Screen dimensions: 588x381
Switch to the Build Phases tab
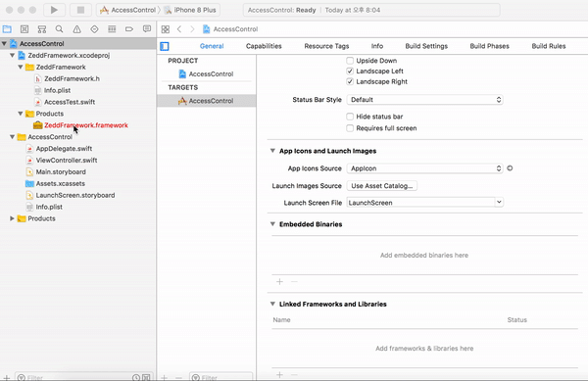click(489, 46)
